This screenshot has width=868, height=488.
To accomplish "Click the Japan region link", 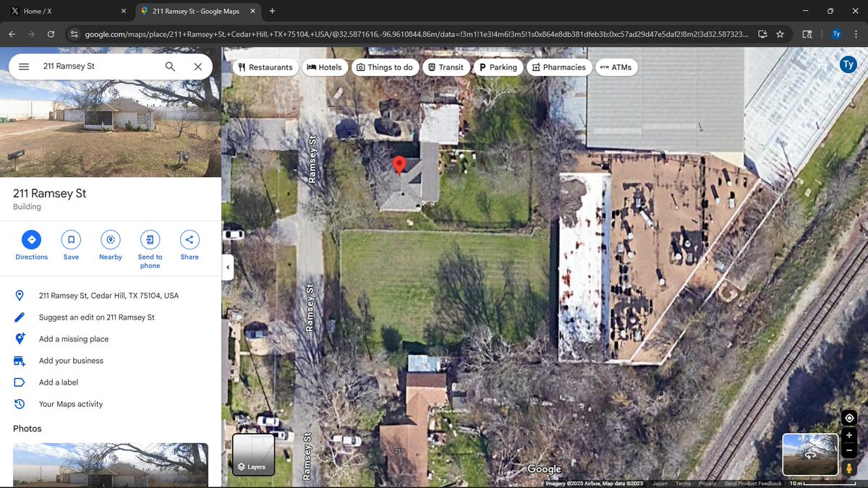I will coord(660,484).
